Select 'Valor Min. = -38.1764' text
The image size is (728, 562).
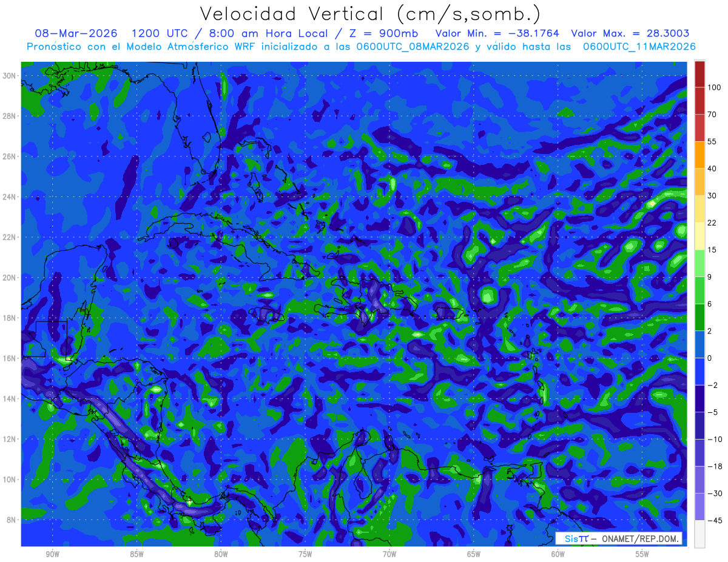(x=497, y=33)
